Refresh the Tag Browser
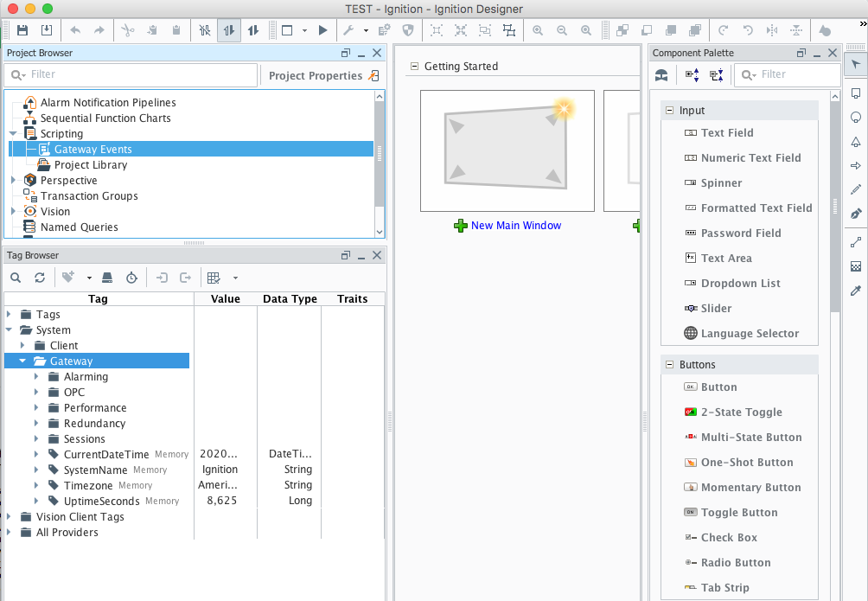The height and width of the screenshot is (601, 868). pos(40,278)
